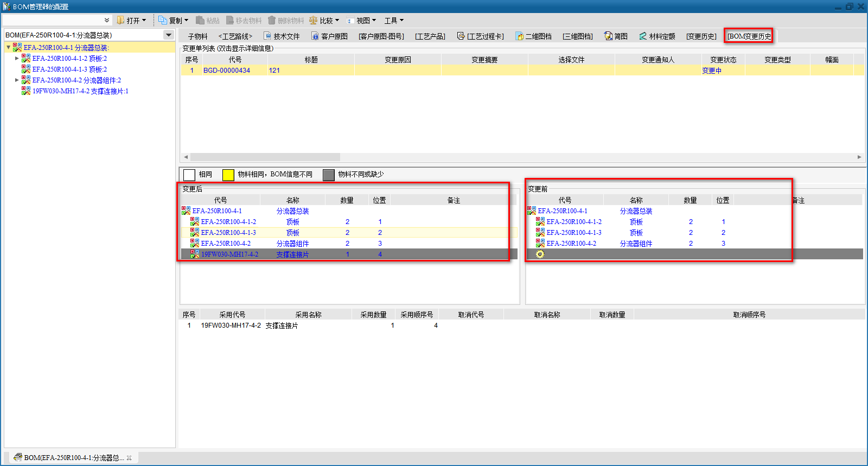Click the 简图 tab icon
Screen dimensions: 868x466
608,36
